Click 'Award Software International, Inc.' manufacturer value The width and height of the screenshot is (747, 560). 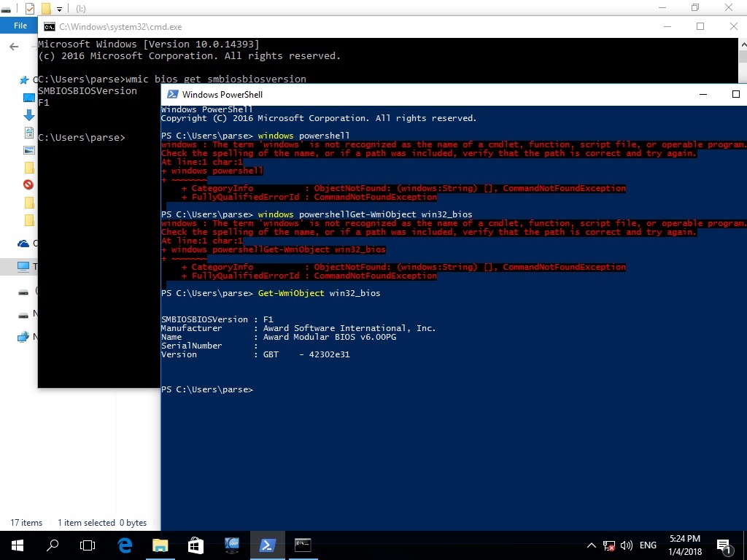349,328
